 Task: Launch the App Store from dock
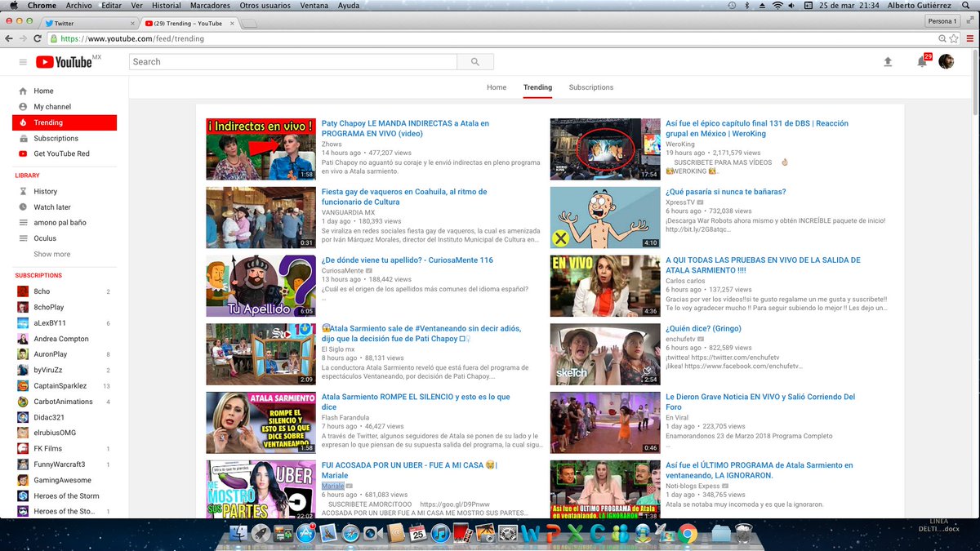[x=307, y=534]
